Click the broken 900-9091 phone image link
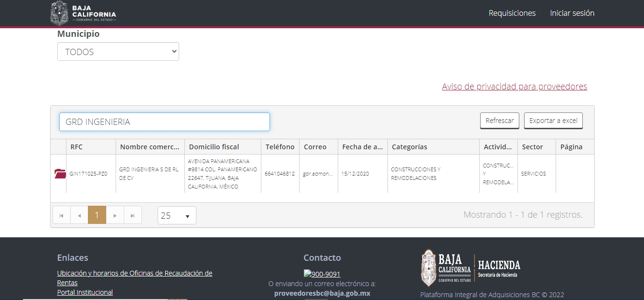Screen dimensions: 644x300 [322, 274]
